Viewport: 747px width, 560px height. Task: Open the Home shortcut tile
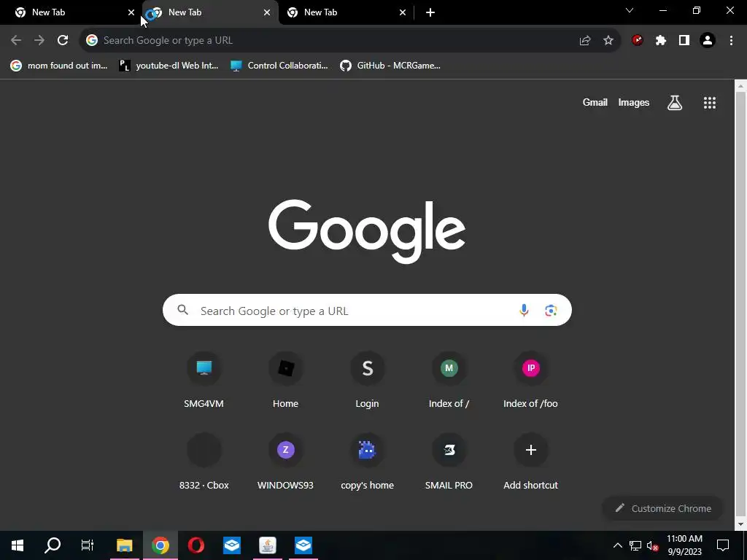(x=285, y=381)
